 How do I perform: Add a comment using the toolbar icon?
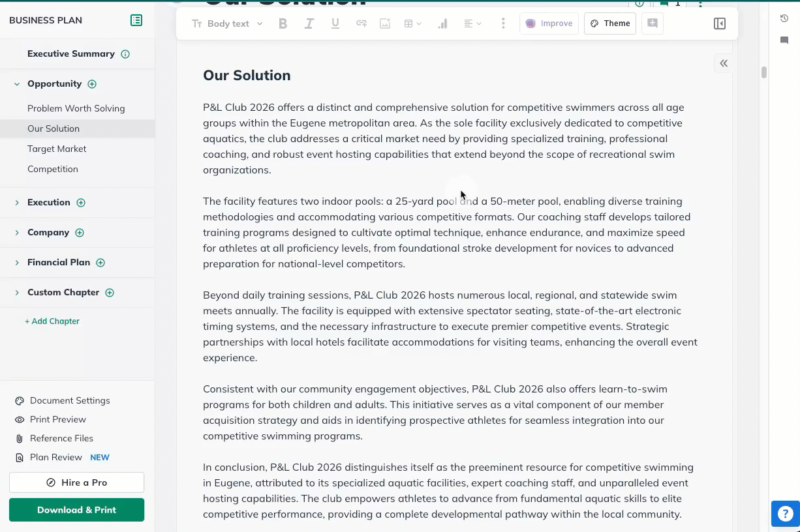click(x=653, y=23)
